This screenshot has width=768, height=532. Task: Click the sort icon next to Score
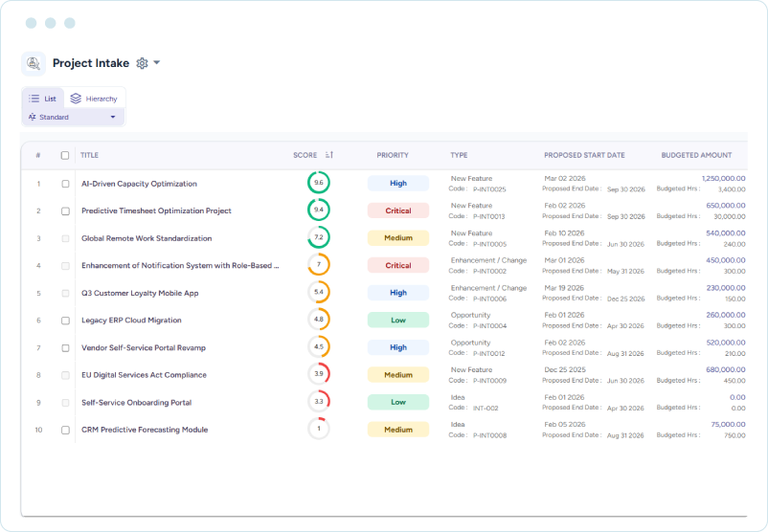click(329, 155)
